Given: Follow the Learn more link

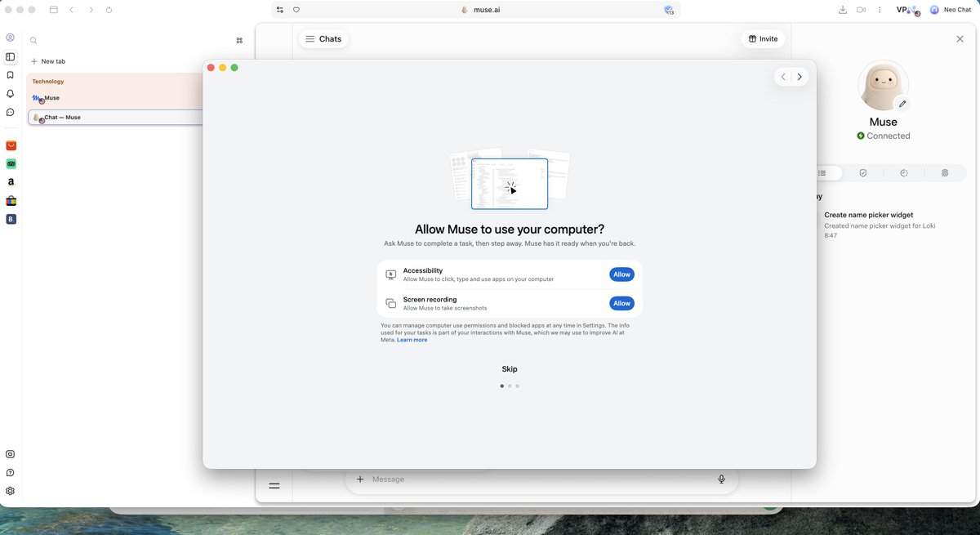Looking at the screenshot, I should click(412, 340).
